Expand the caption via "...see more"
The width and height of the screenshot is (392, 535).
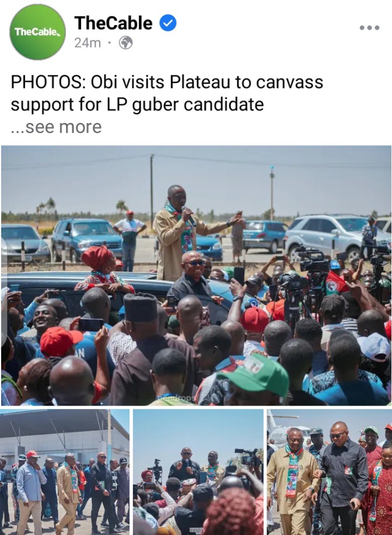(x=57, y=127)
